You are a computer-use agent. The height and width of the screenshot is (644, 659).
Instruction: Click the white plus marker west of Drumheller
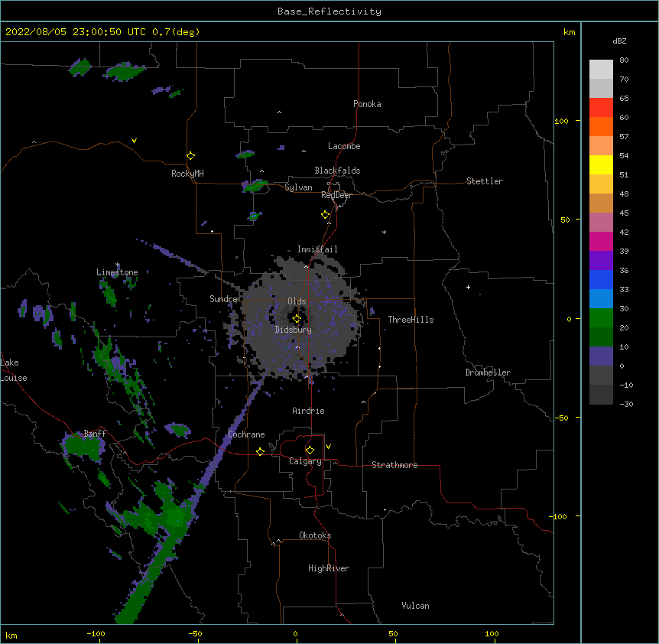468,287
